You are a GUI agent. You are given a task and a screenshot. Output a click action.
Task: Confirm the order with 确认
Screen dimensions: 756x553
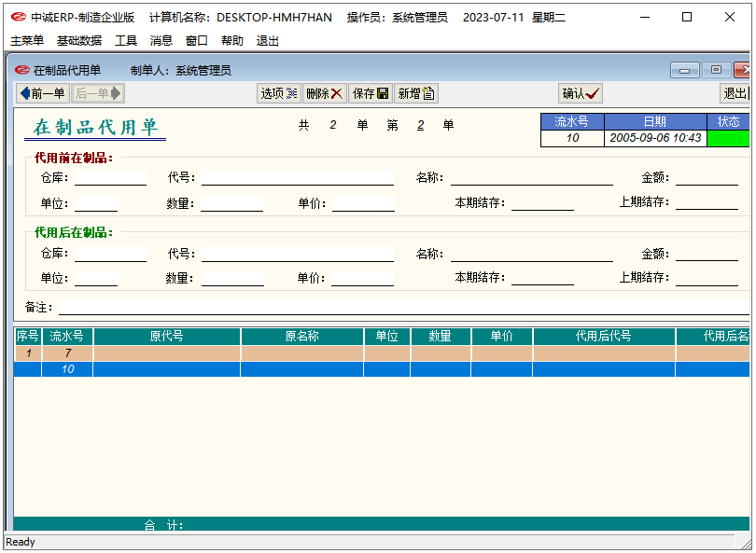tap(581, 93)
